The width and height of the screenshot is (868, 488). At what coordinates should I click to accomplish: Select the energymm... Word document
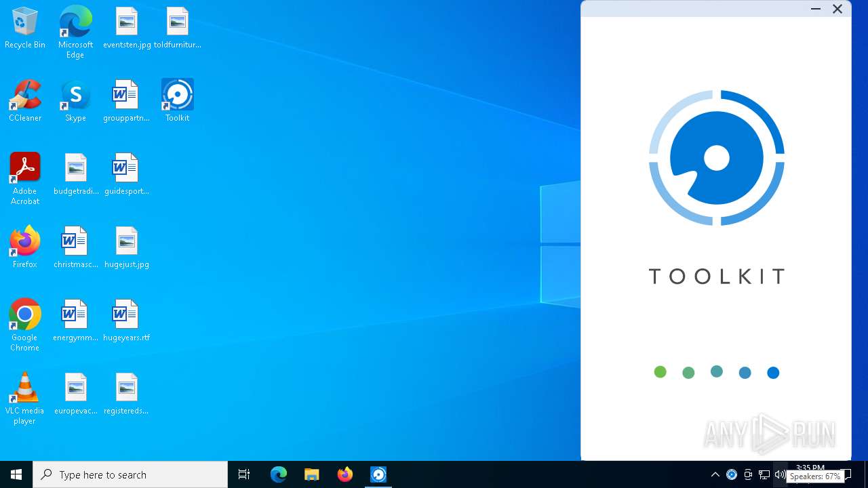click(75, 321)
